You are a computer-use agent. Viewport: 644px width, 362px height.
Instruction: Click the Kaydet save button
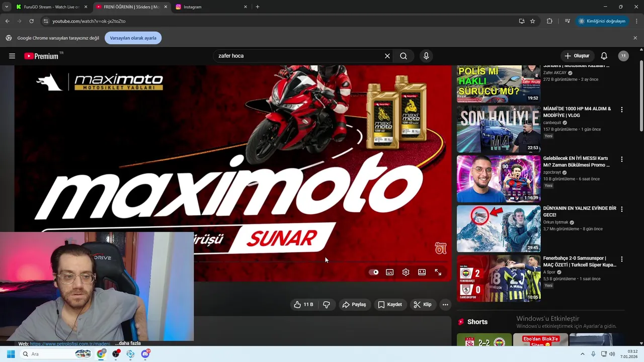point(390,304)
